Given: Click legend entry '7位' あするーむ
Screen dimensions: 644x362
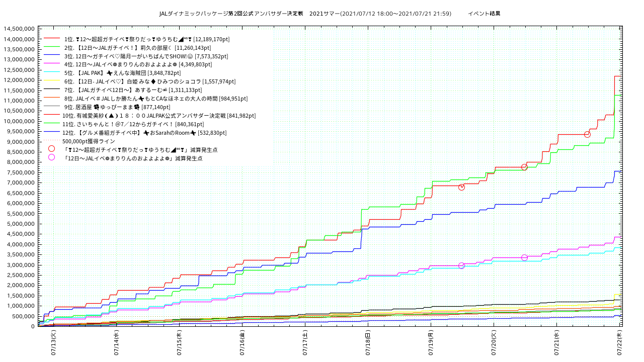Looking at the screenshot, I should point(132,90).
